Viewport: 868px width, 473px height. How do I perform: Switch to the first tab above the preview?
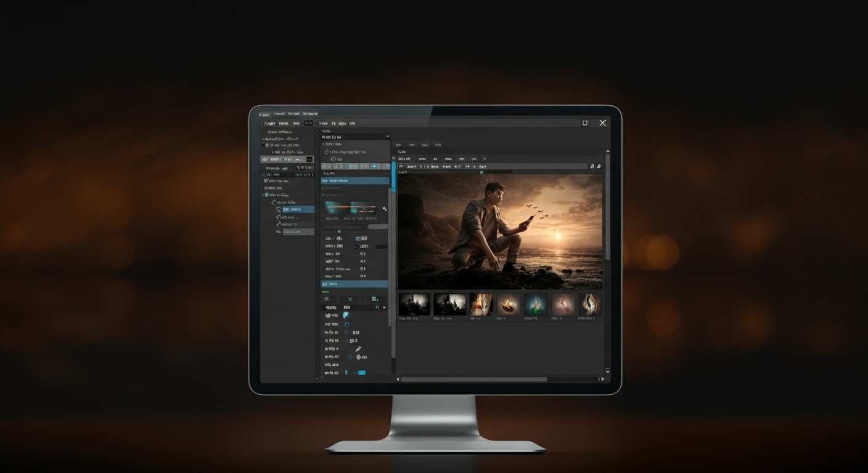point(398,145)
